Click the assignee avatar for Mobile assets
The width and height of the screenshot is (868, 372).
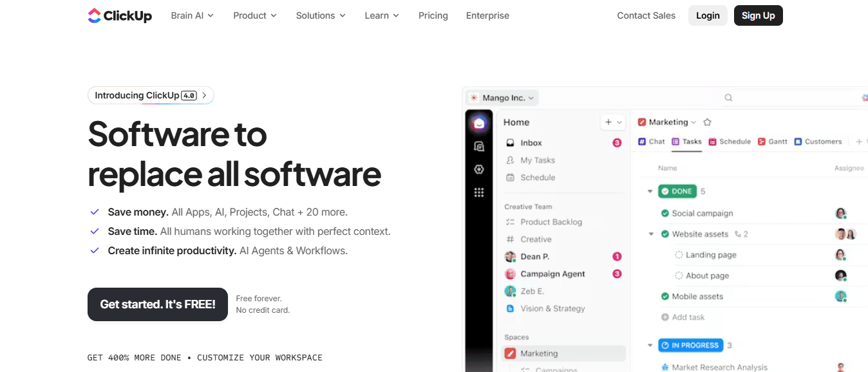click(x=840, y=296)
